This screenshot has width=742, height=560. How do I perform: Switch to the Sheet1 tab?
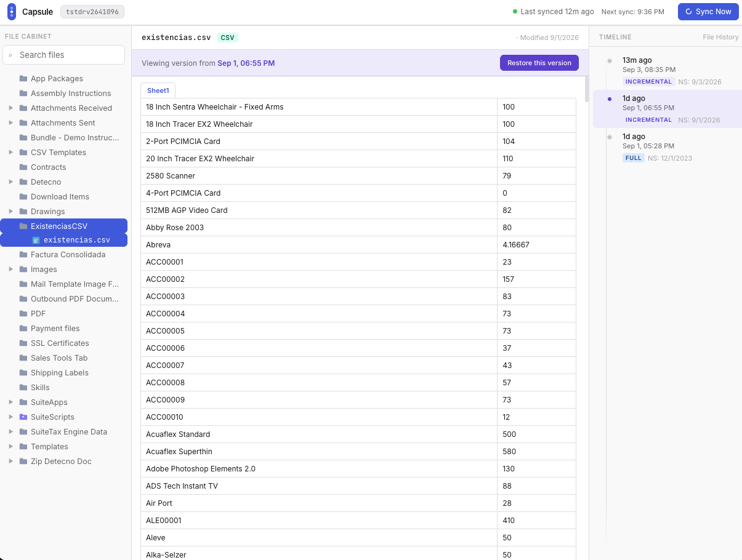(x=158, y=90)
